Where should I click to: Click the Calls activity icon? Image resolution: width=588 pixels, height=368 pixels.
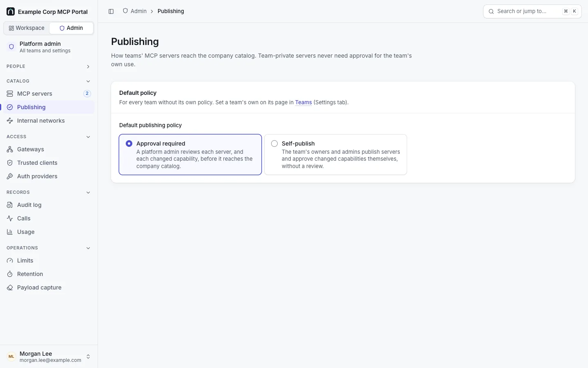point(10,218)
